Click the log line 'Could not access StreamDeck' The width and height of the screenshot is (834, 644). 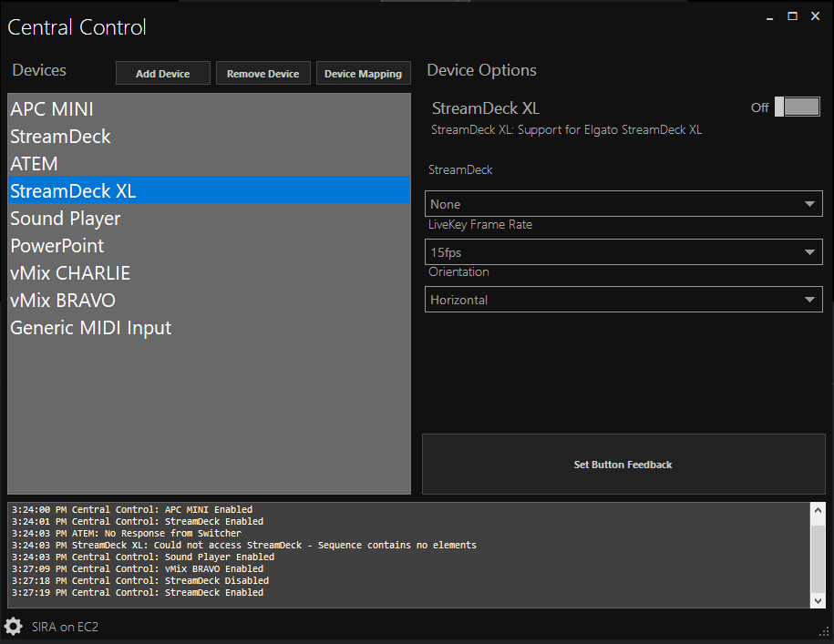tap(244, 545)
